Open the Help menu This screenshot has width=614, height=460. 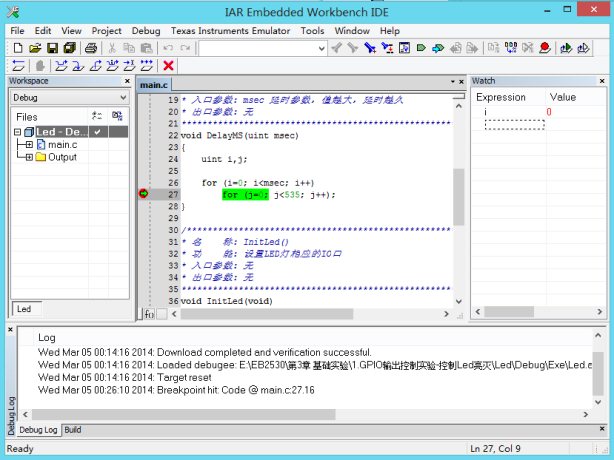pos(390,31)
